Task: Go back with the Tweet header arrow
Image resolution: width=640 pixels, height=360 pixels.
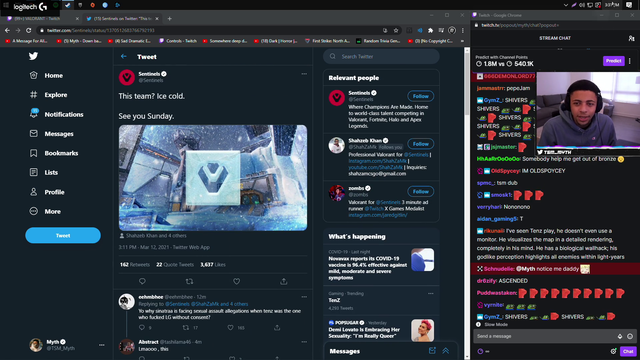Action: tap(124, 56)
